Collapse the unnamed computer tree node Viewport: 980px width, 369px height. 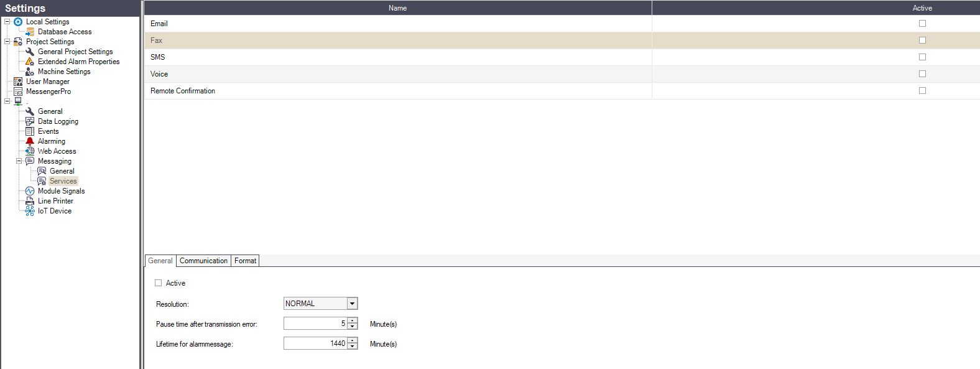point(7,101)
